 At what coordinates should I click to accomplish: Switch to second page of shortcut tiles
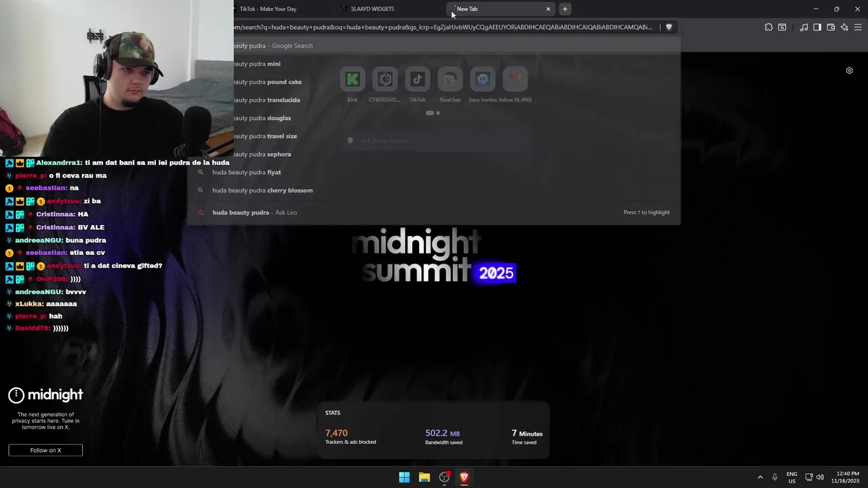[438, 113]
